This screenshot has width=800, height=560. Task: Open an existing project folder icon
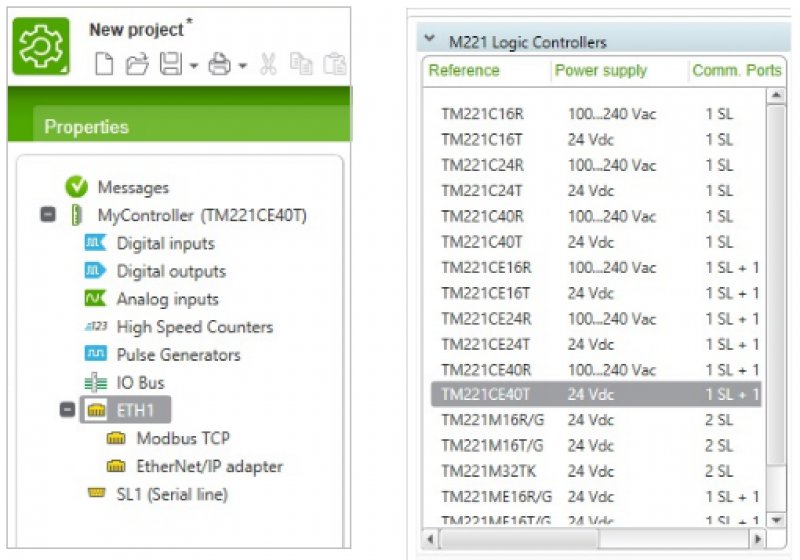pyautogui.click(x=137, y=64)
